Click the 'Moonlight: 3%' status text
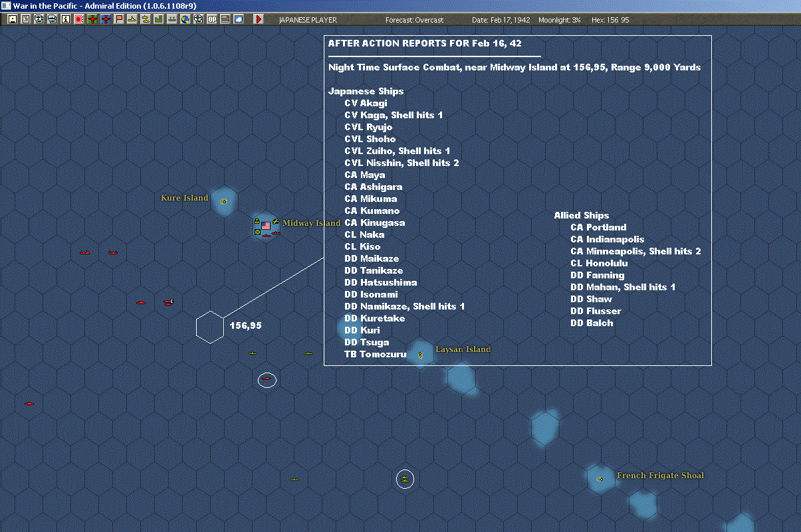Screen dimensions: 801x532 coord(560,20)
